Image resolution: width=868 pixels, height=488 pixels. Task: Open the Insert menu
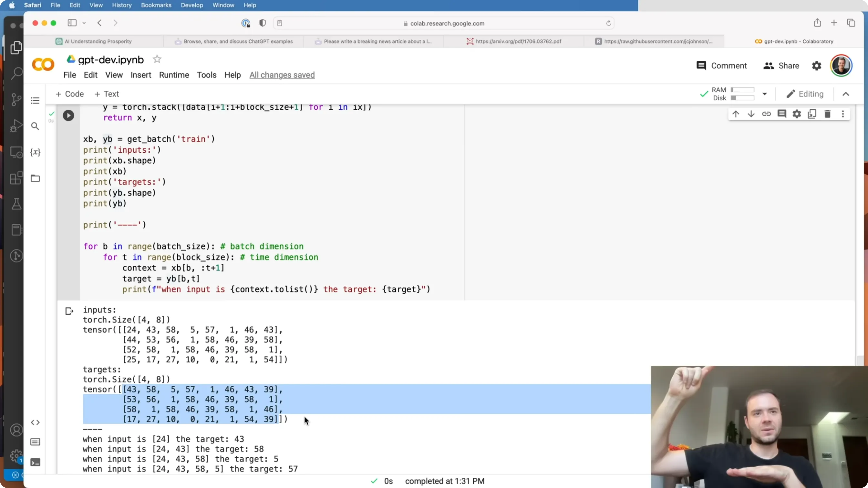pyautogui.click(x=141, y=75)
